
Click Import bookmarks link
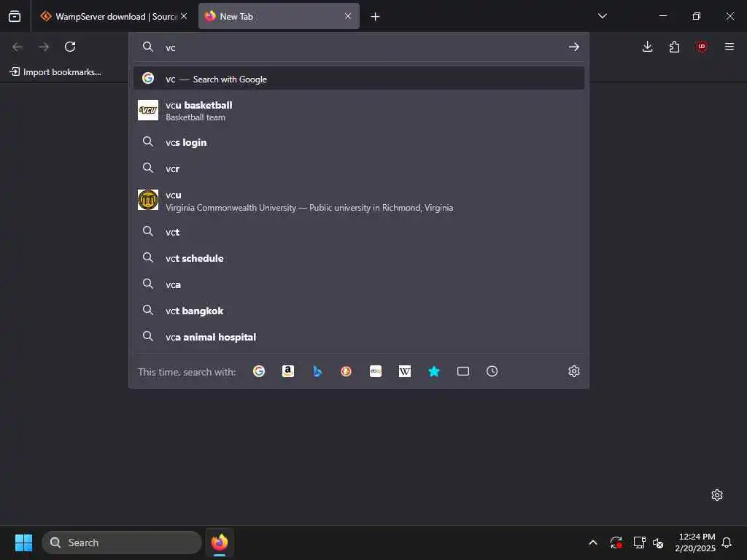point(55,72)
